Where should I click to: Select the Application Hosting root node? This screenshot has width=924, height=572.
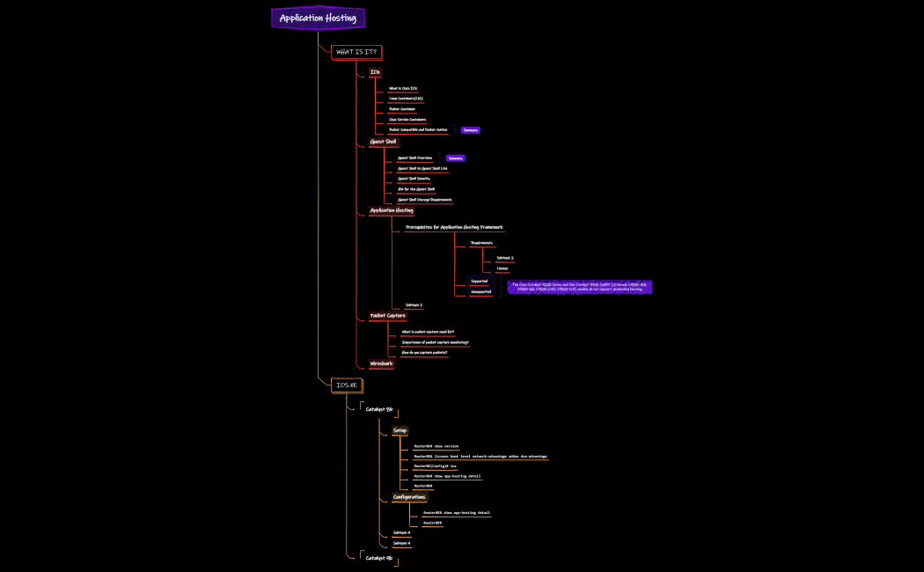(x=317, y=18)
